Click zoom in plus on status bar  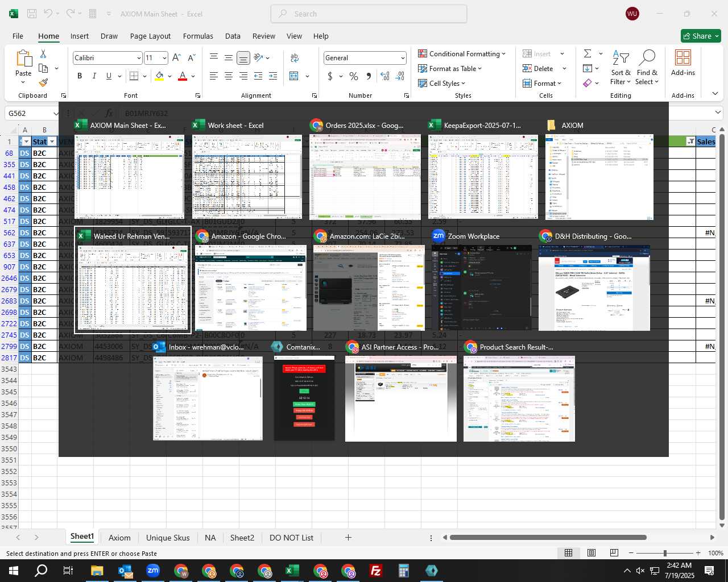click(698, 553)
